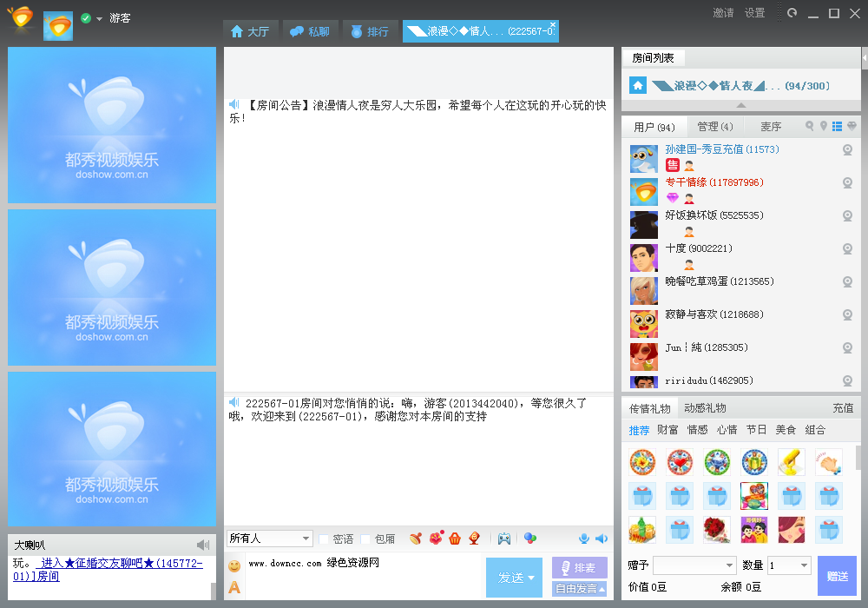
Task: Click the microphone voice icon above send button
Action: pyautogui.click(x=584, y=539)
